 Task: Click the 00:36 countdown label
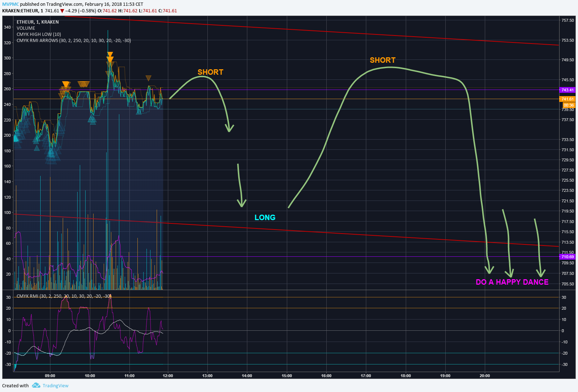pyautogui.click(x=569, y=105)
